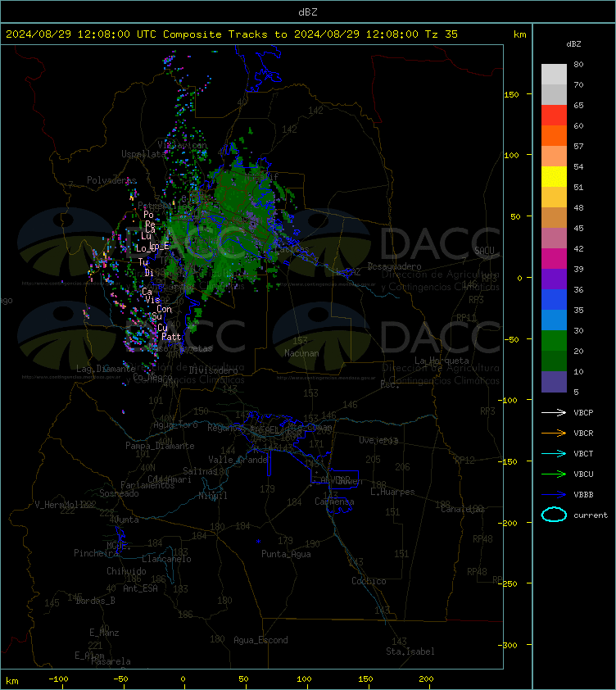Click the dBZ title at window top
The height and width of the screenshot is (690, 616).
click(307, 12)
